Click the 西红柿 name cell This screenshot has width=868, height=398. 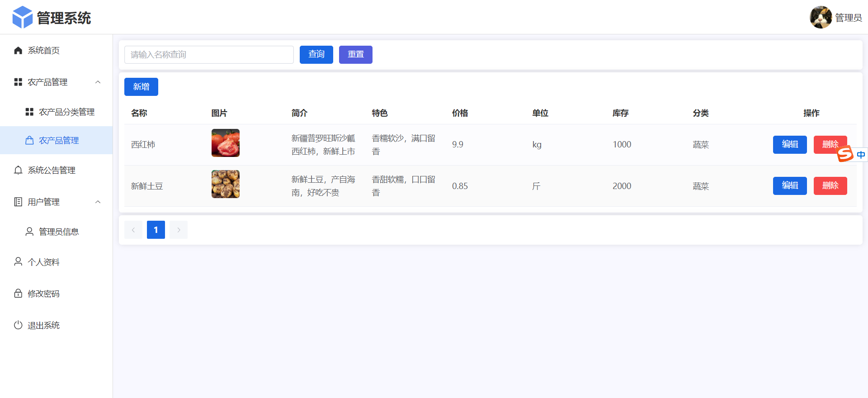point(143,145)
